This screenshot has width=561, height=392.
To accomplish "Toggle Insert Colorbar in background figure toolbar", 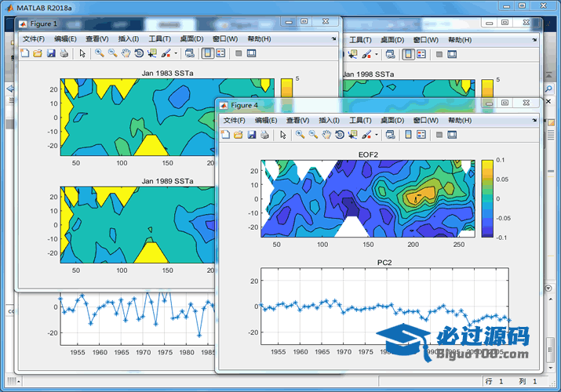I will (x=408, y=55).
